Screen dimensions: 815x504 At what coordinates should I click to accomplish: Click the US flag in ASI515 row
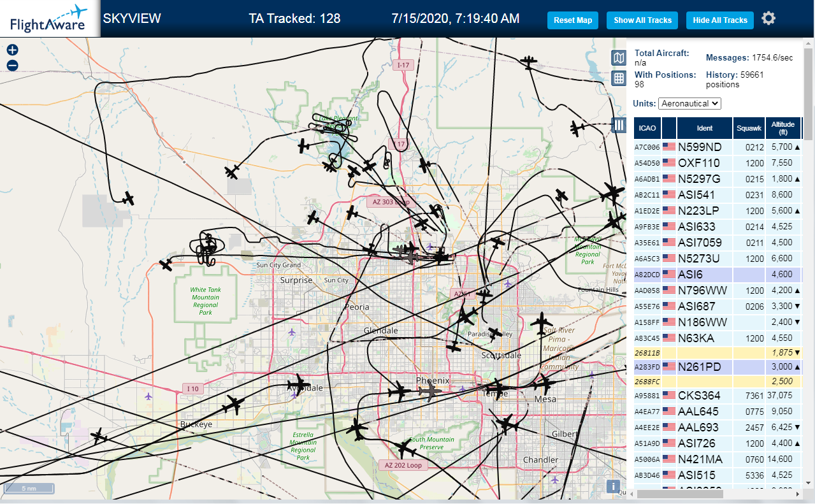pyautogui.click(x=669, y=475)
